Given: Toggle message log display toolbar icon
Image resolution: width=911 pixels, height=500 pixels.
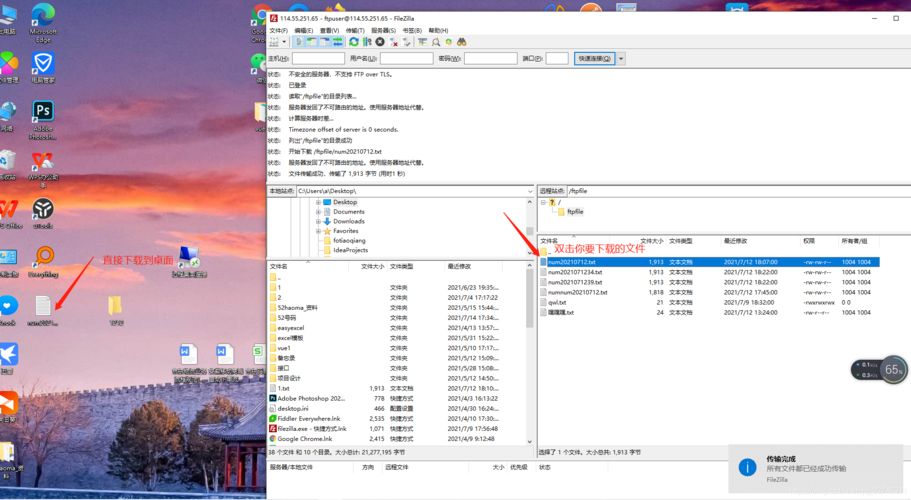Looking at the screenshot, I should [299, 42].
